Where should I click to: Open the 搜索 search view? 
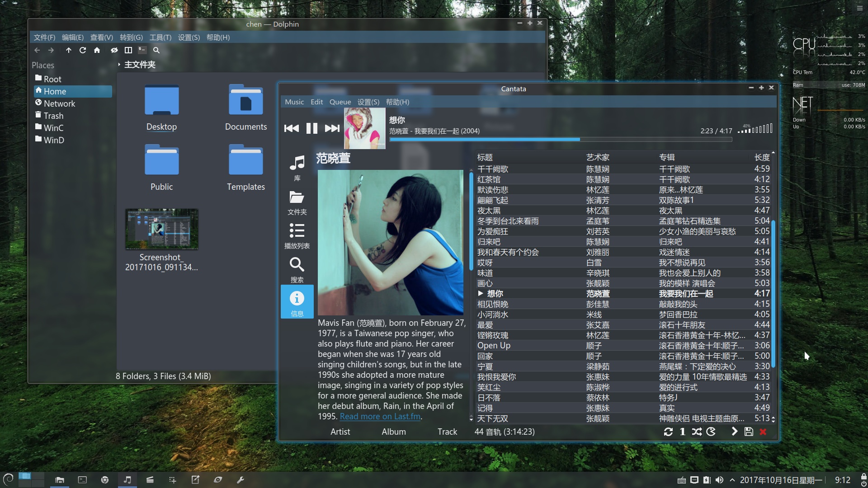pyautogui.click(x=297, y=270)
